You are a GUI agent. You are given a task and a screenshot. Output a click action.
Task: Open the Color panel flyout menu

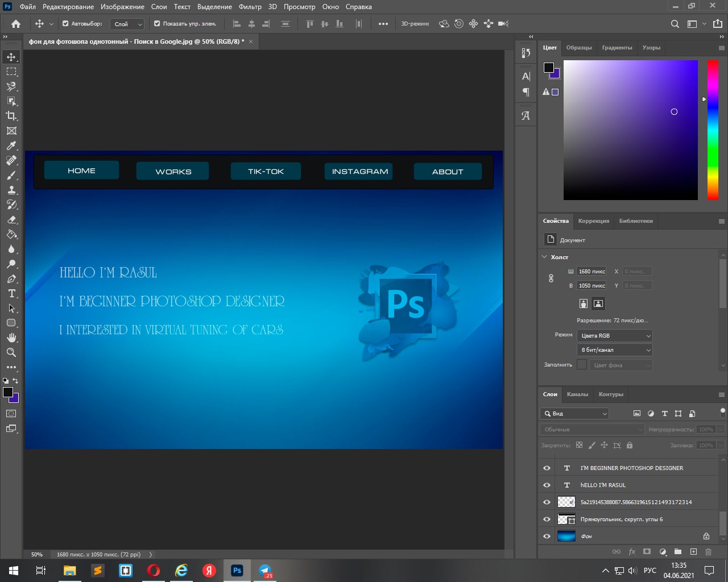tap(722, 48)
